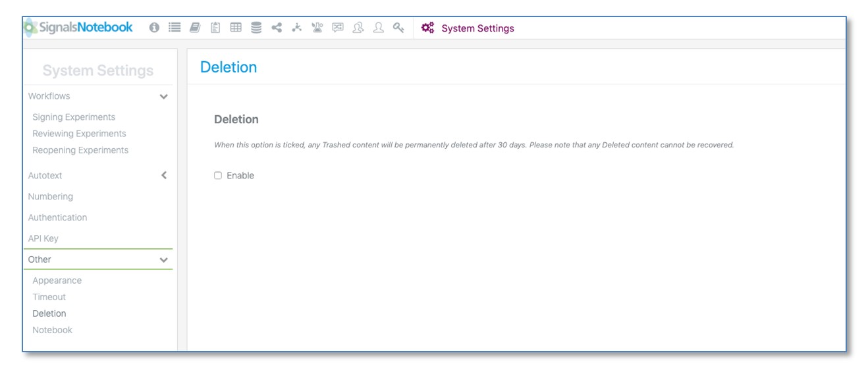Tick the Enable deletion checkbox
This screenshot has width=868, height=372.
pyautogui.click(x=218, y=176)
